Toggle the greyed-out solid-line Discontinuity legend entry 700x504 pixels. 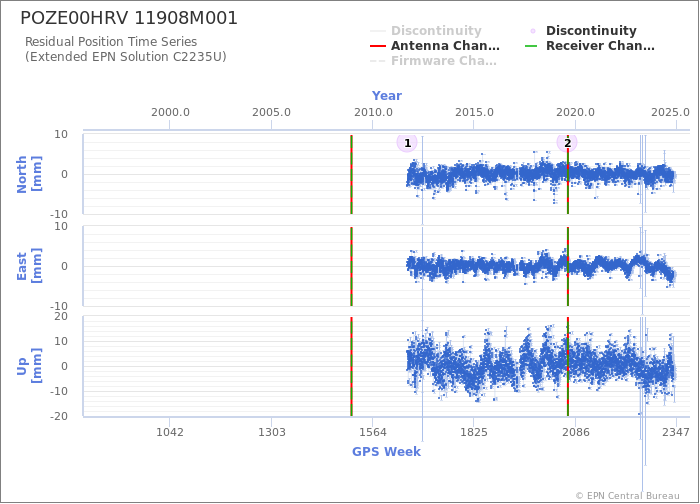[x=426, y=31]
